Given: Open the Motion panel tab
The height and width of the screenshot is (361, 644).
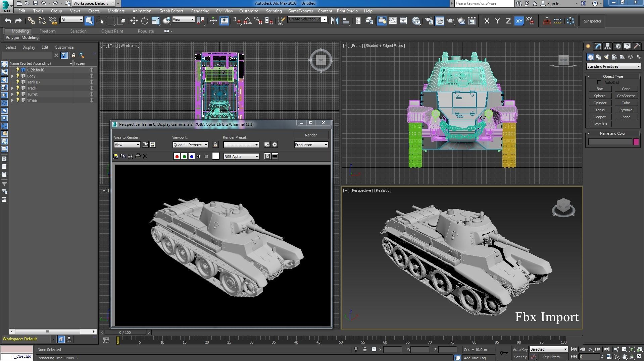Looking at the screenshot, I should point(617,46).
